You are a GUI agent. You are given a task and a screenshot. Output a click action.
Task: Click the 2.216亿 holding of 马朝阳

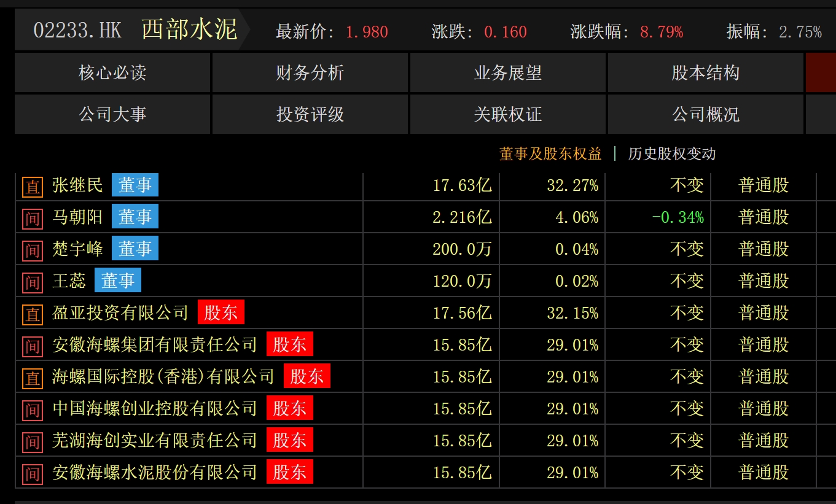coord(463,217)
